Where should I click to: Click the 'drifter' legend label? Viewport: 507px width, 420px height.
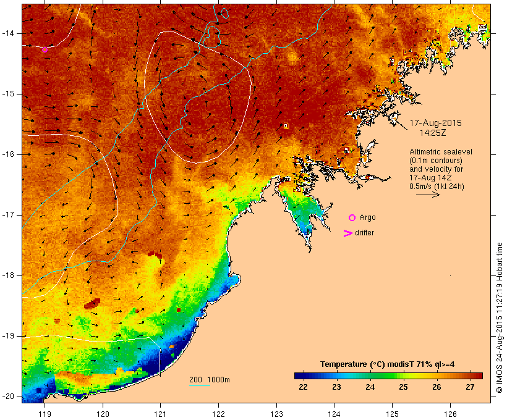click(x=364, y=233)
